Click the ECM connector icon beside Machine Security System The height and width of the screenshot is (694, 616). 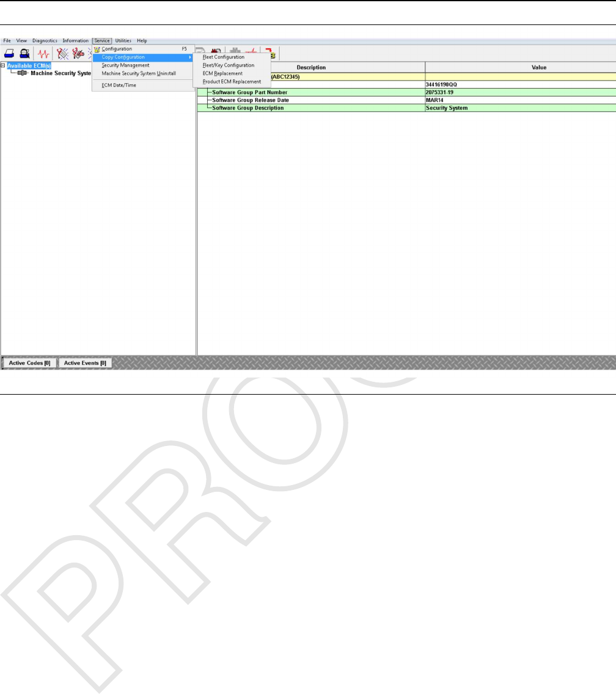[x=22, y=73]
